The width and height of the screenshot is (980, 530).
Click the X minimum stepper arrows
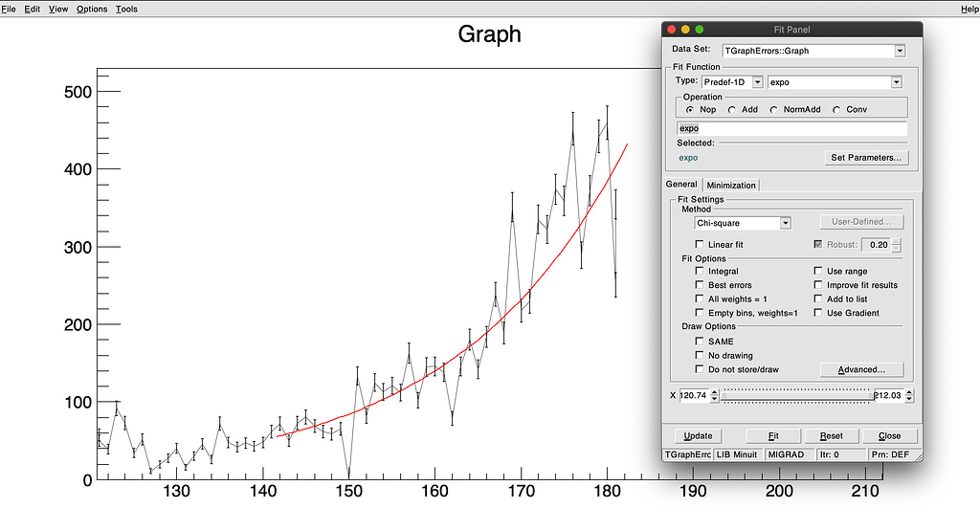(x=714, y=396)
